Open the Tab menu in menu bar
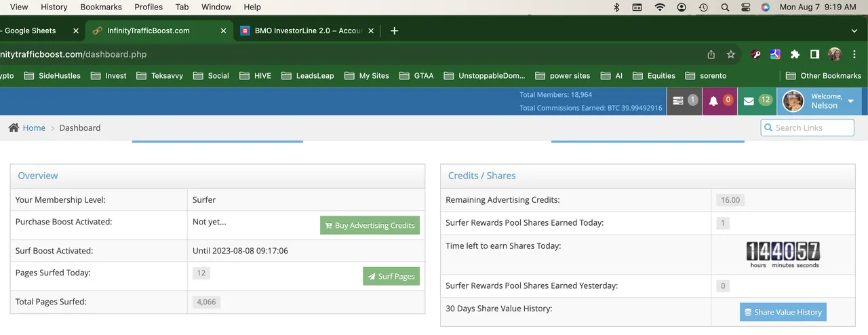 (182, 7)
